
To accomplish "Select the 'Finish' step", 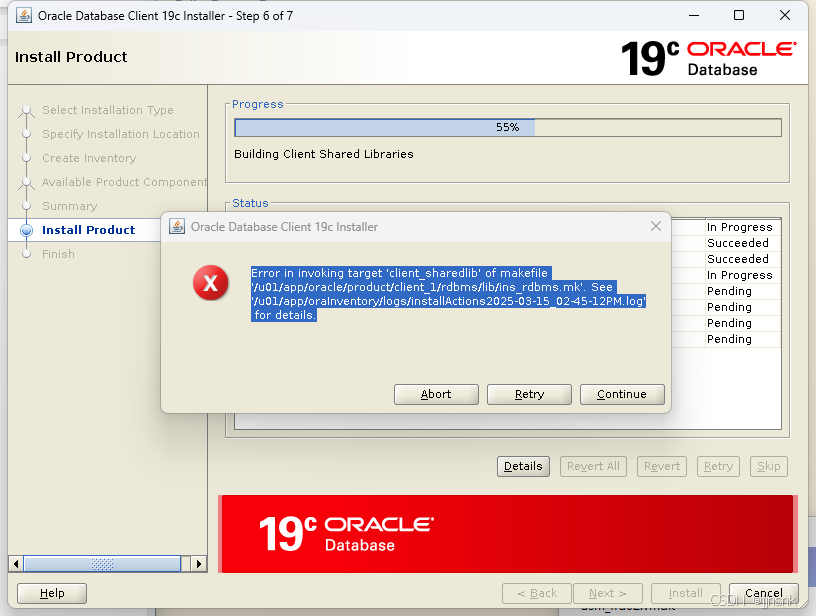I will [58, 254].
